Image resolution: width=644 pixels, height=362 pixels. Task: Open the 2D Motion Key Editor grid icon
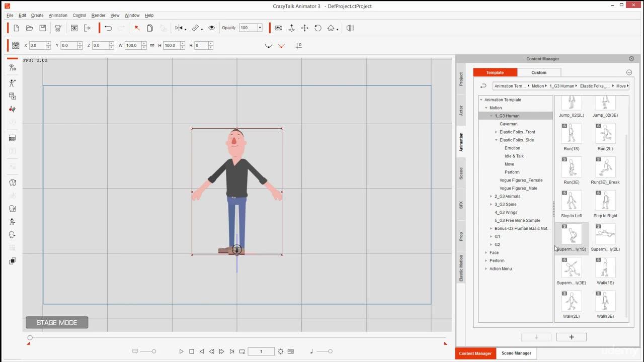(x=13, y=138)
